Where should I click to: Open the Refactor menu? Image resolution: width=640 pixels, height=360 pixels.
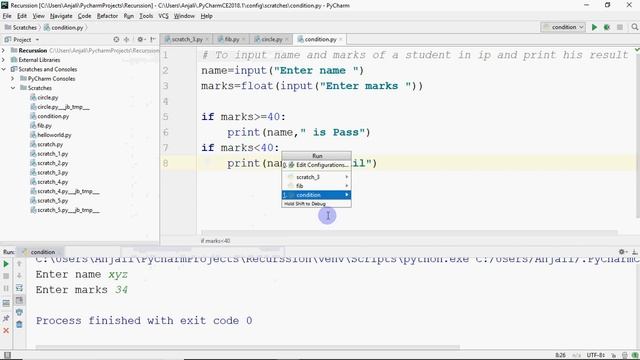[x=107, y=16]
